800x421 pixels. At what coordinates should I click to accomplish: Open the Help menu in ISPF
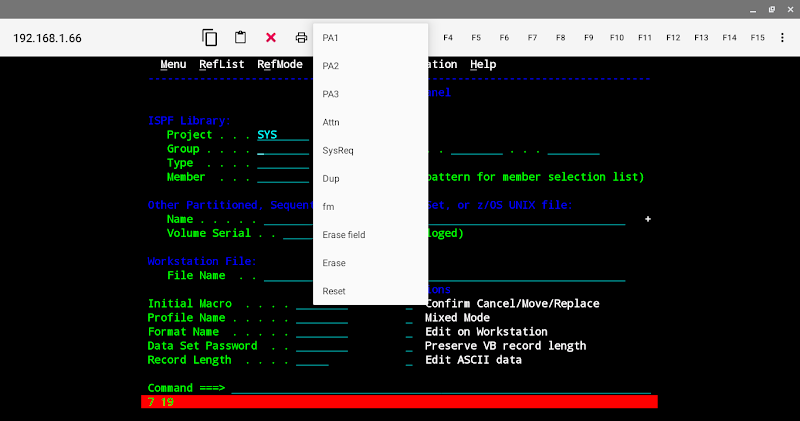(x=483, y=64)
